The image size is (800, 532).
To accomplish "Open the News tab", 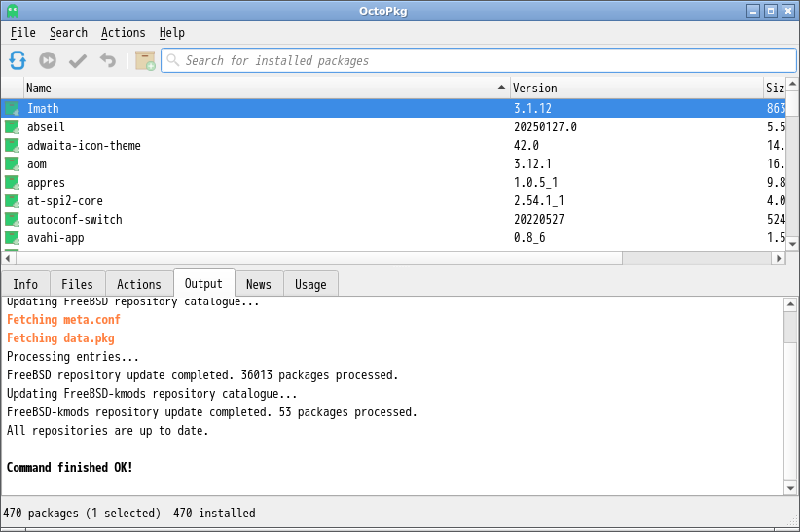I will tap(259, 284).
